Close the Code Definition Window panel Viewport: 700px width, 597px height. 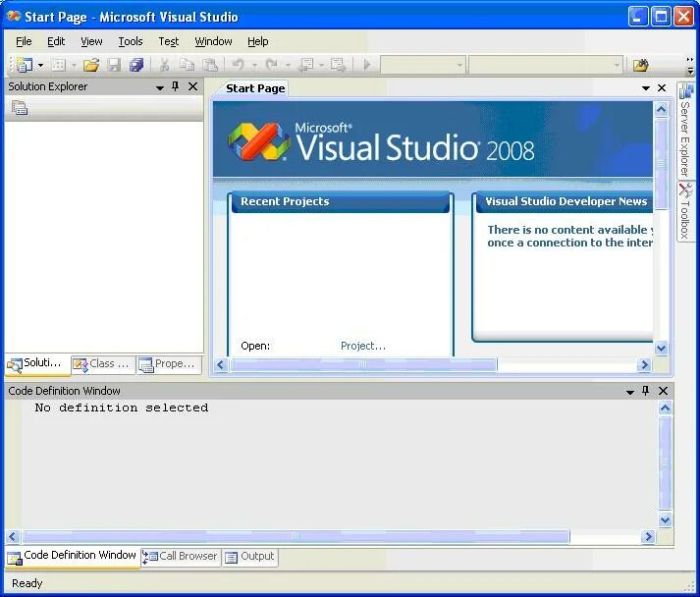tap(664, 391)
